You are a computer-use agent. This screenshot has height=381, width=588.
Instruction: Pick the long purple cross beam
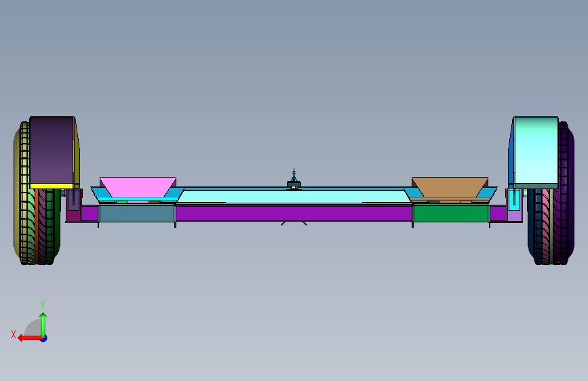tap(294, 213)
